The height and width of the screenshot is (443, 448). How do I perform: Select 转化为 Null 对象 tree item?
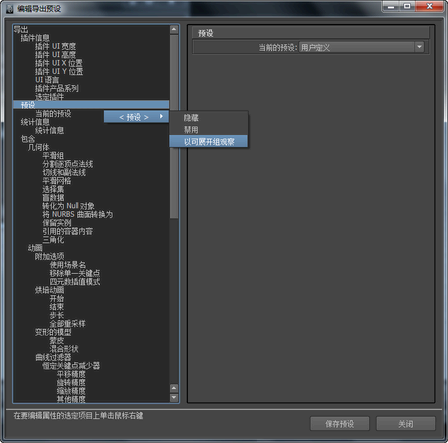pos(68,206)
